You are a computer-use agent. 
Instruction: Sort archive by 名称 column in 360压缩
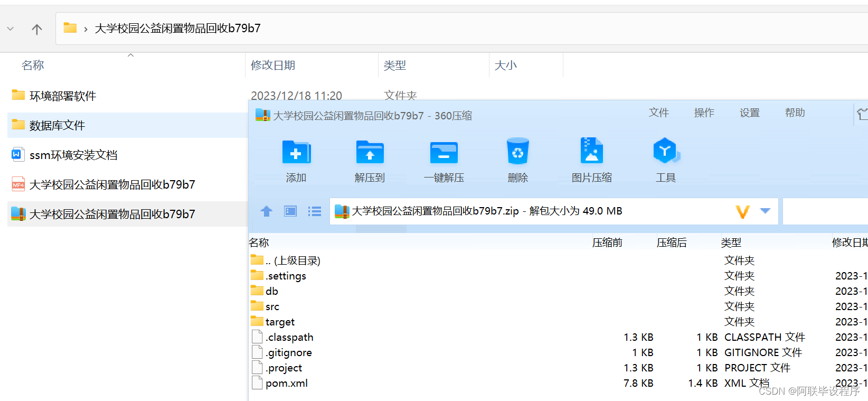(259, 243)
